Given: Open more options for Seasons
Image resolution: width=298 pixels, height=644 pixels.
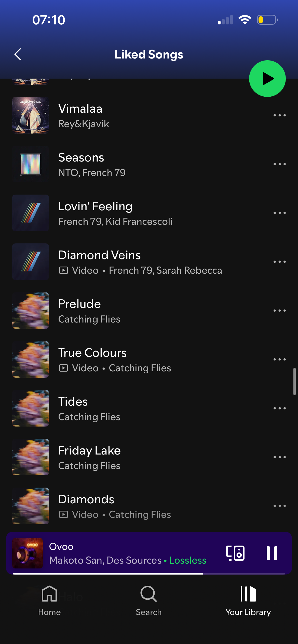Looking at the screenshot, I should point(279,164).
